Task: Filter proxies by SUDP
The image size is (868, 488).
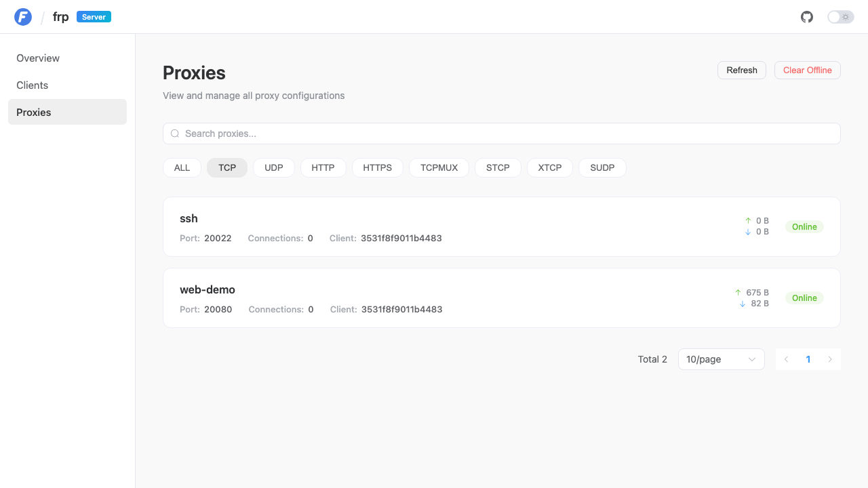Action: coord(602,167)
